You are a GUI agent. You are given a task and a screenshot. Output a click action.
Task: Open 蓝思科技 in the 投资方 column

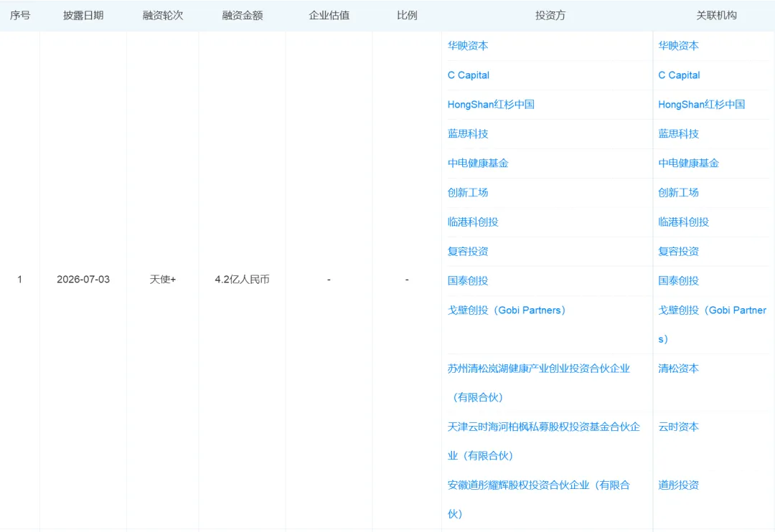(468, 134)
